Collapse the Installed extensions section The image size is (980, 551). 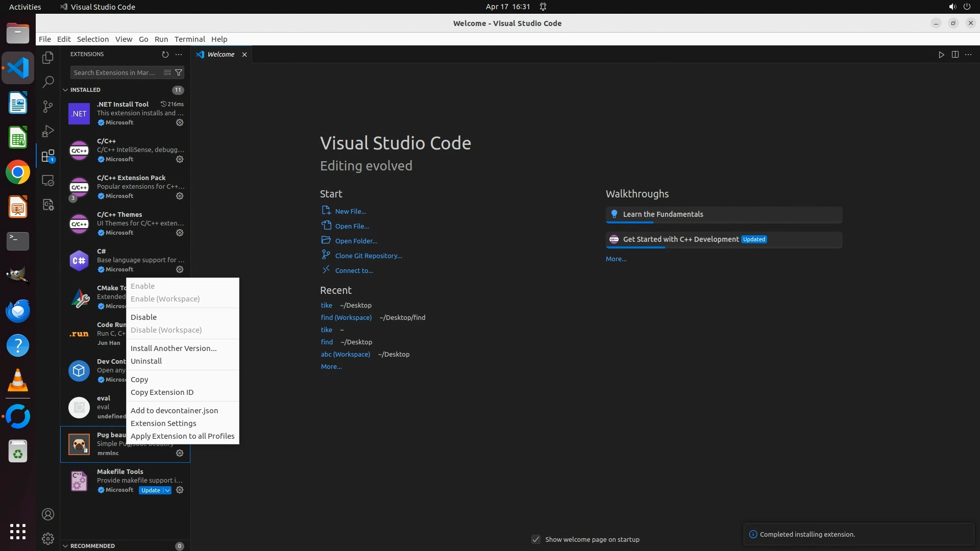pos(65,90)
